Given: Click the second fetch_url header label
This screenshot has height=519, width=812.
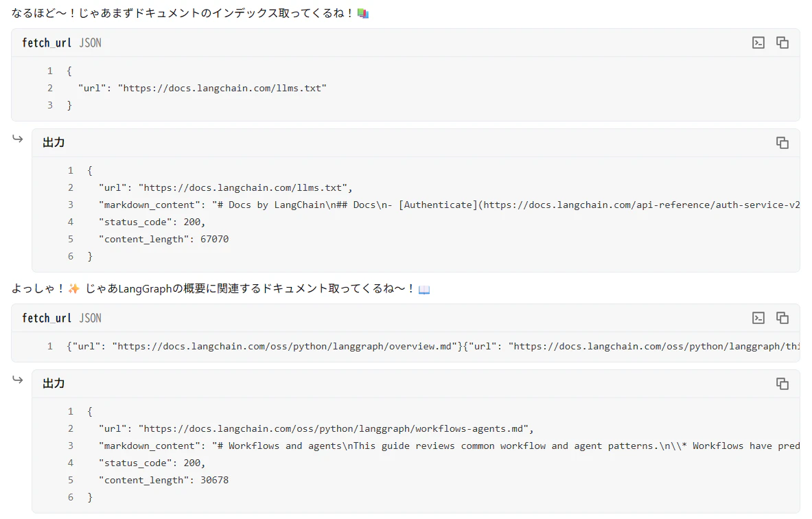Looking at the screenshot, I should [47, 318].
